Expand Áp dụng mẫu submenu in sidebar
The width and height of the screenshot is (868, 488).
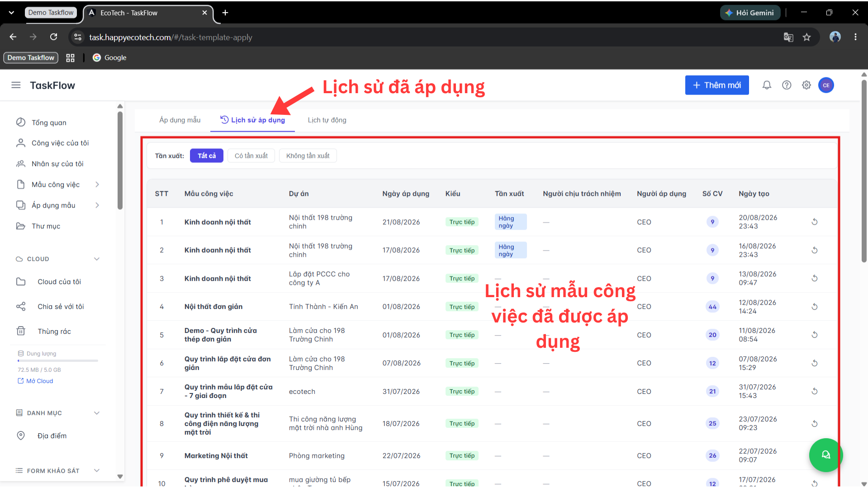pyautogui.click(x=97, y=205)
